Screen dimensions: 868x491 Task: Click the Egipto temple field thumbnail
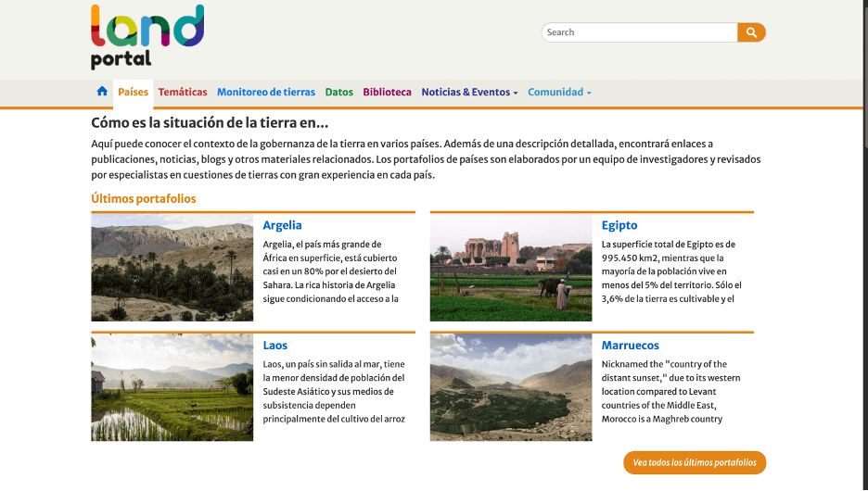coord(510,268)
